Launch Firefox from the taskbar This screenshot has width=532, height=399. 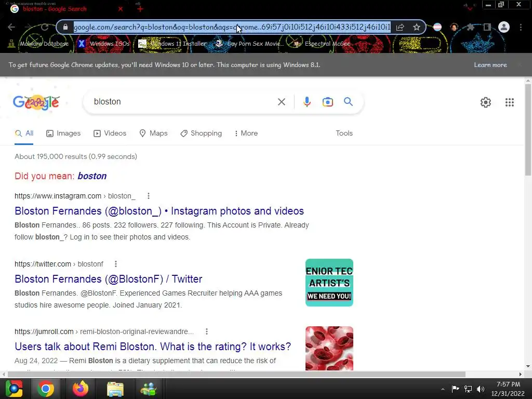click(81, 389)
